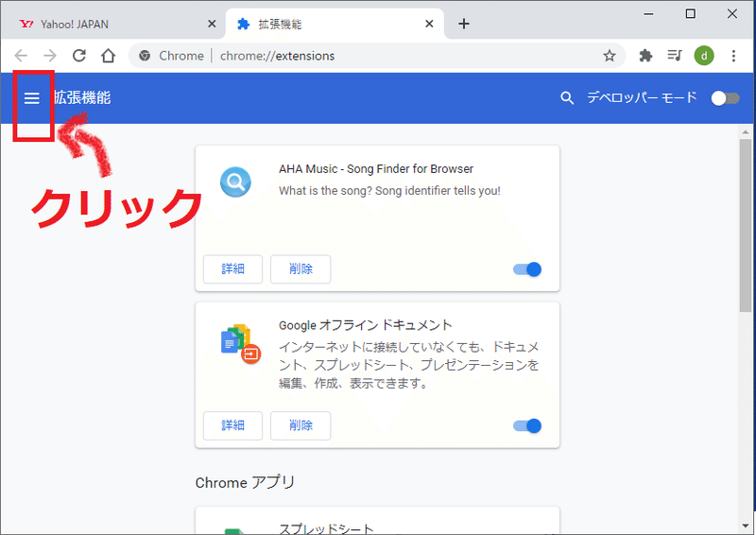Maximize the Chrome window

pyautogui.click(x=691, y=14)
